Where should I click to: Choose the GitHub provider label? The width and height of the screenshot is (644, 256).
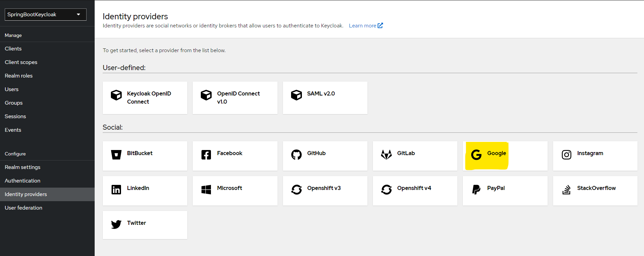pos(316,153)
